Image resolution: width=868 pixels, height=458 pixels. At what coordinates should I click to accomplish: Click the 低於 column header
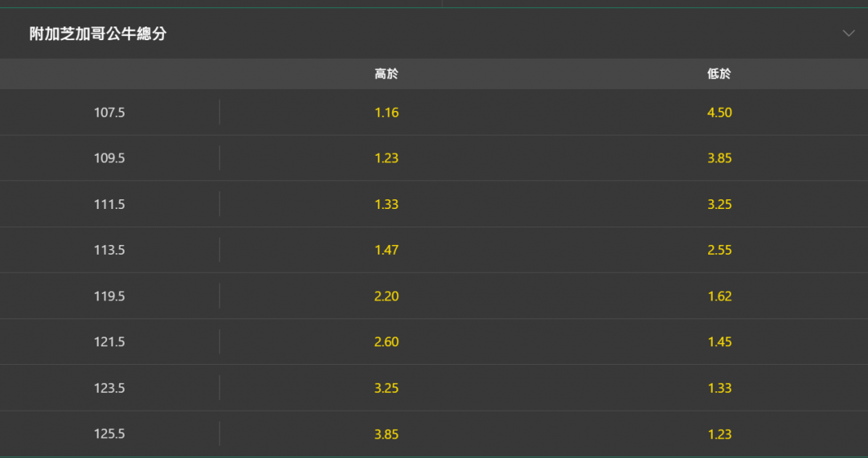(719, 74)
